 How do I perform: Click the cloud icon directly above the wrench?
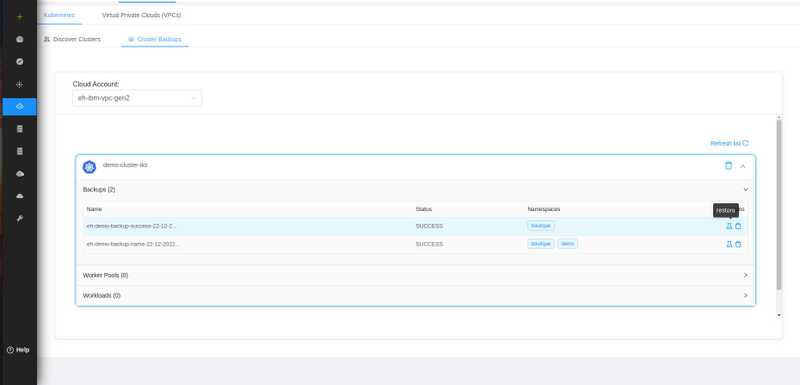pyautogui.click(x=20, y=196)
